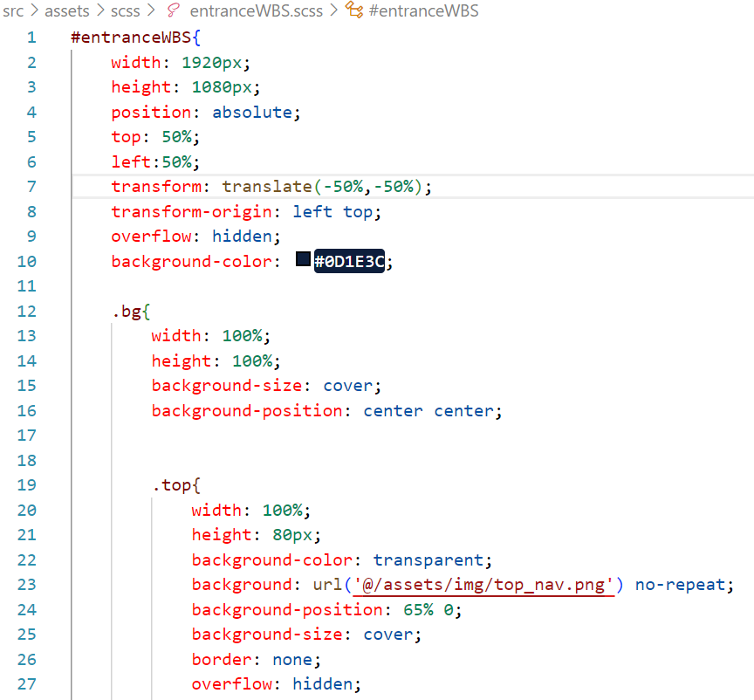Open color picker for the #0D1E3C swatch
754x700 pixels.
point(303,260)
